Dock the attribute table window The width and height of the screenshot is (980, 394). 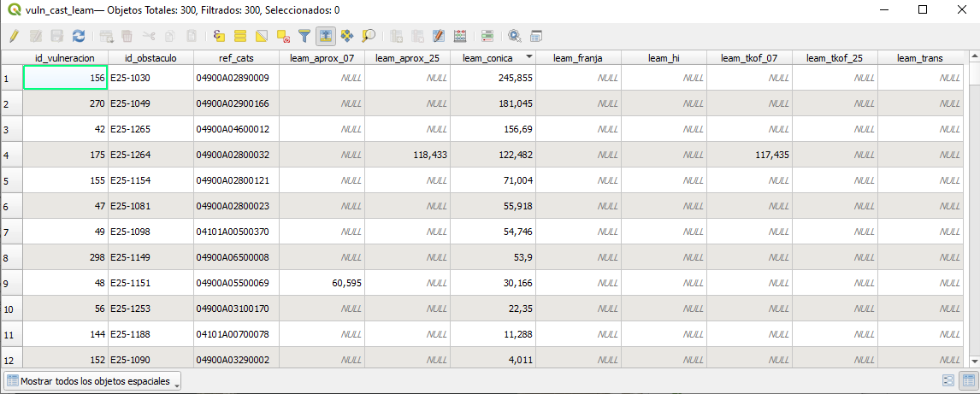click(x=537, y=36)
